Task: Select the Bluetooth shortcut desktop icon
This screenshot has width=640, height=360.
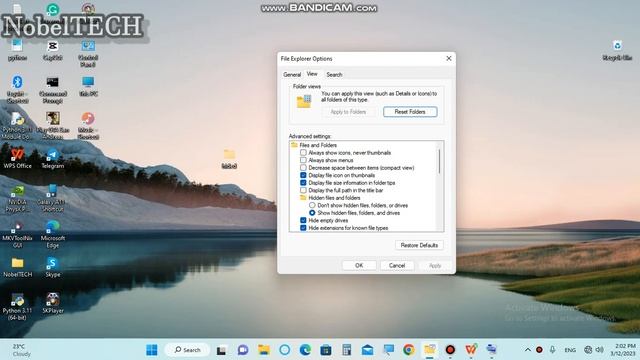Action: (x=17, y=89)
